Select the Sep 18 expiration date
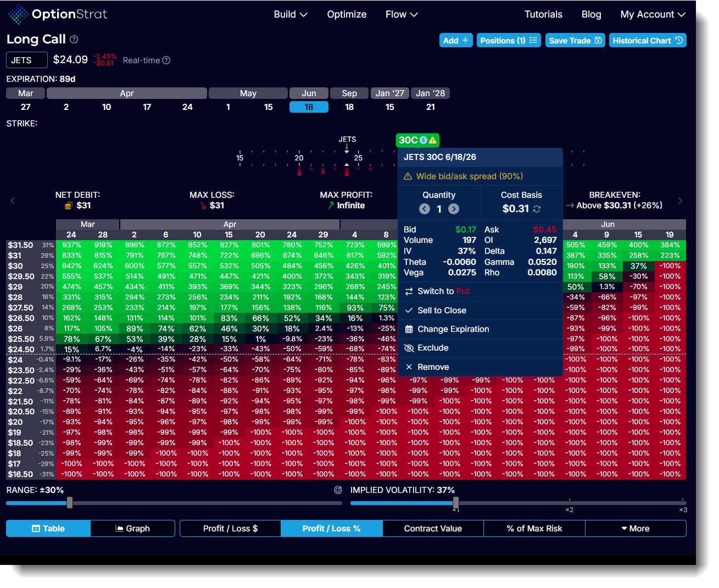 tap(349, 107)
